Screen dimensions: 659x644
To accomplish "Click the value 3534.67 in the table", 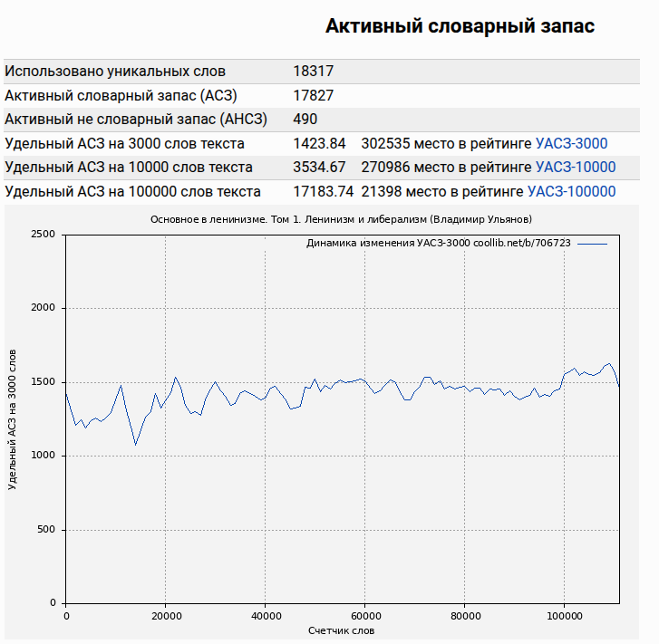I will [x=319, y=167].
